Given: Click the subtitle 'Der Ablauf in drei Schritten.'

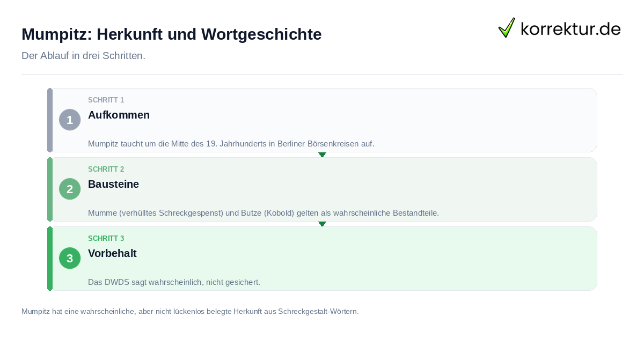Looking at the screenshot, I should (83, 56).
